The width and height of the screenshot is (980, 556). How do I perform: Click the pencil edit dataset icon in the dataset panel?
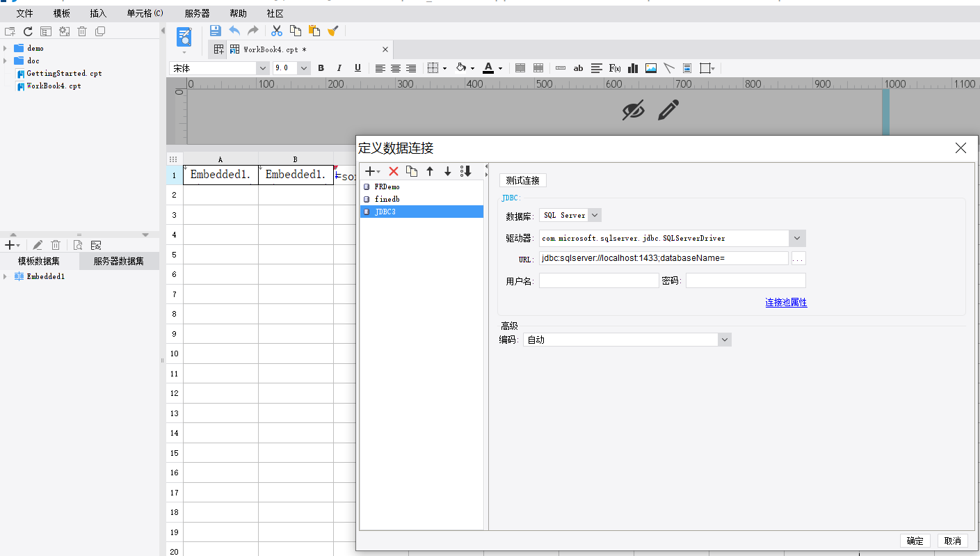(x=38, y=245)
